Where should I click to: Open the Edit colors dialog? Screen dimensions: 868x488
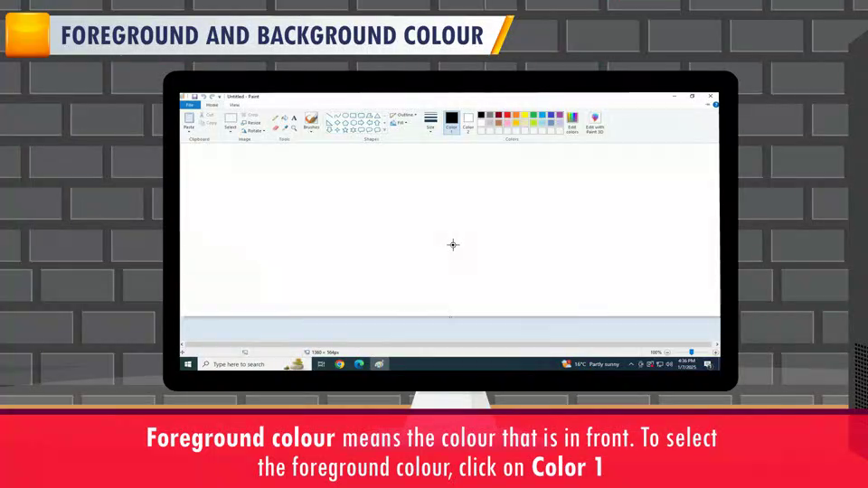point(572,121)
